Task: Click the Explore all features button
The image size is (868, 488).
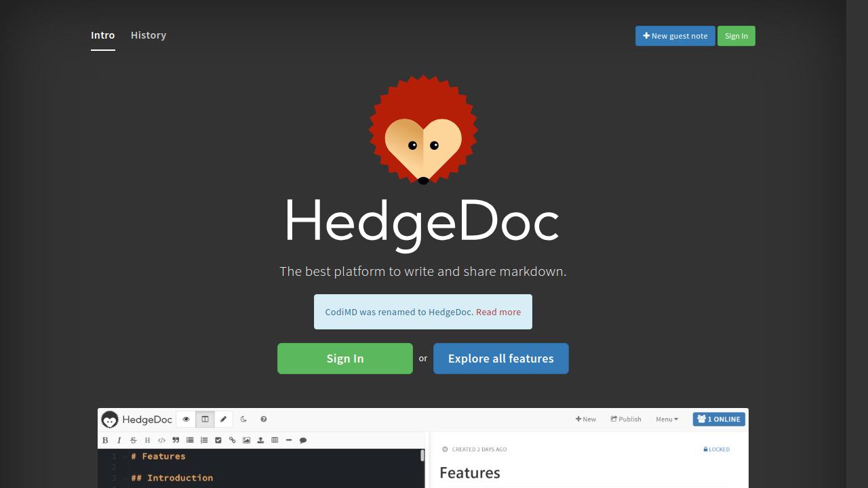Action: [500, 359]
